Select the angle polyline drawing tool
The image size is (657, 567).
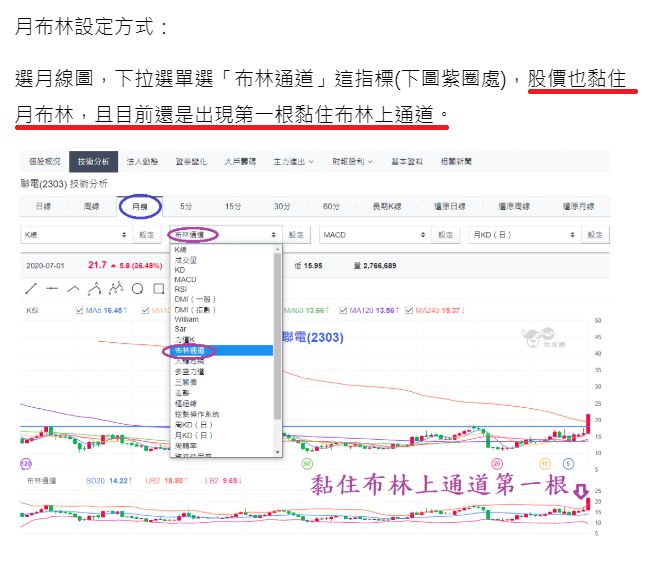pos(73,288)
